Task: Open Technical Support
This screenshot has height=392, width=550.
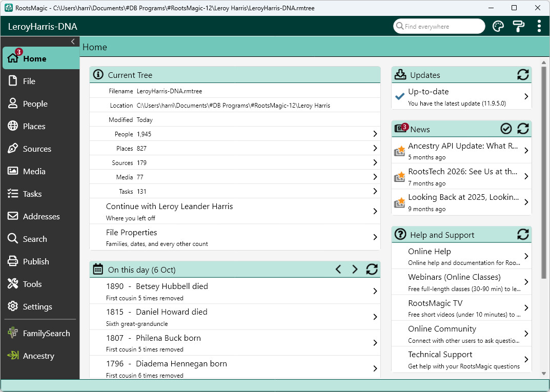Action: point(462,359)
